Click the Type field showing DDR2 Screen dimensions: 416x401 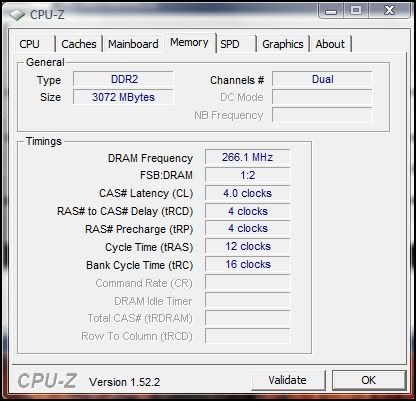pos(123,79)
